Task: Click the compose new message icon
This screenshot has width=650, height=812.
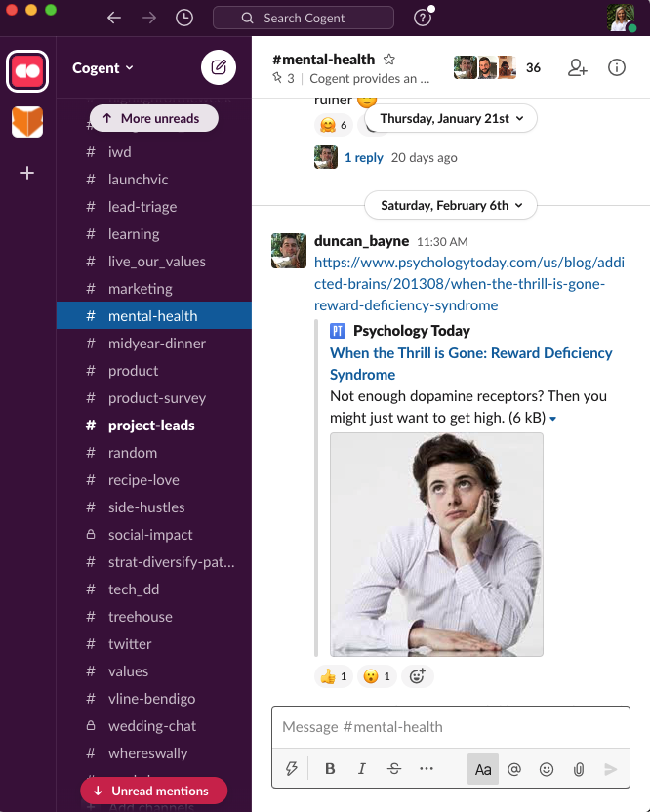Action: [x=219, y=67]
